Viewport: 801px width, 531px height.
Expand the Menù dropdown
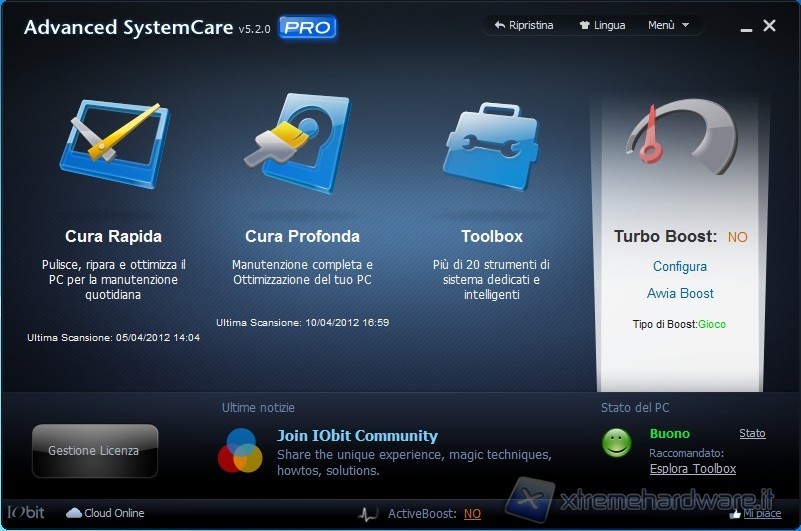click(x=668, y=25)
